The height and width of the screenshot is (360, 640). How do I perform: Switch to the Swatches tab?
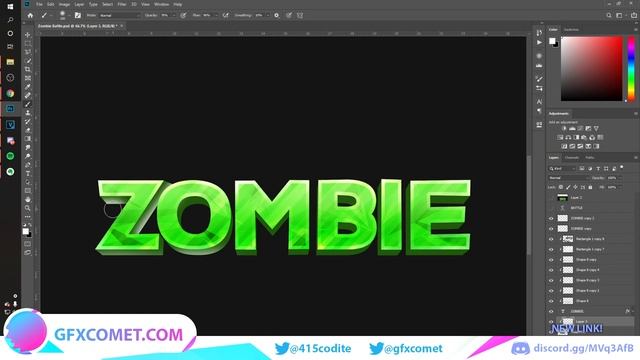(x=571, y=30)
